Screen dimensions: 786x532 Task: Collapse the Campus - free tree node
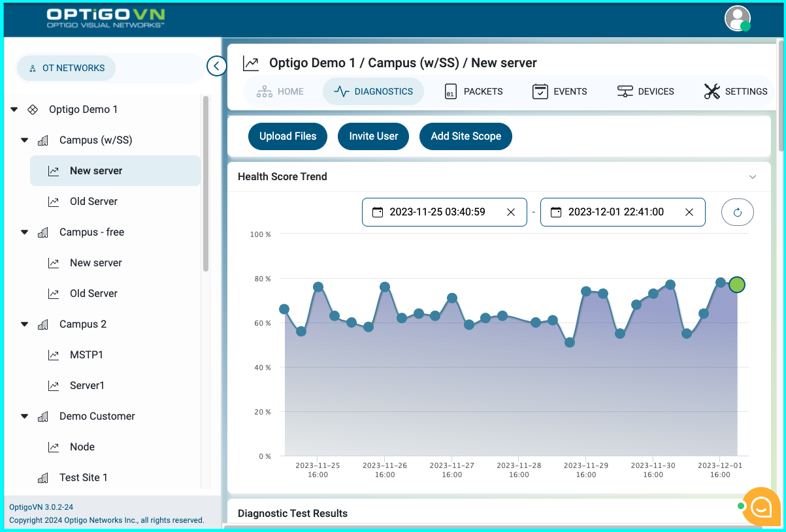tap(25, 232)
